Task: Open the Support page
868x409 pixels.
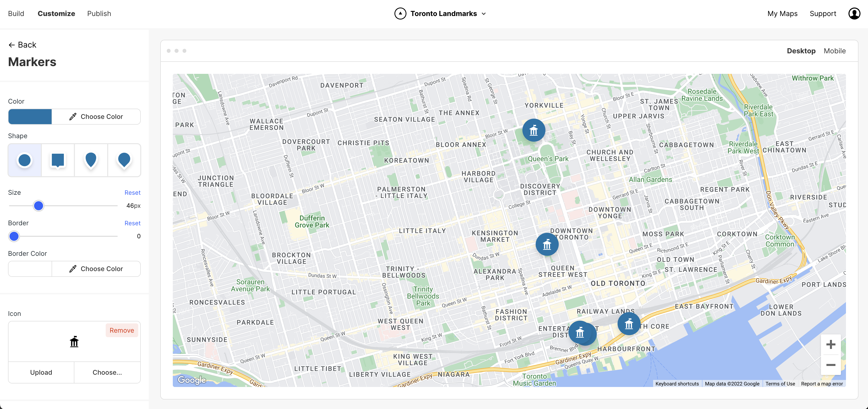Action: pos(823,14)
